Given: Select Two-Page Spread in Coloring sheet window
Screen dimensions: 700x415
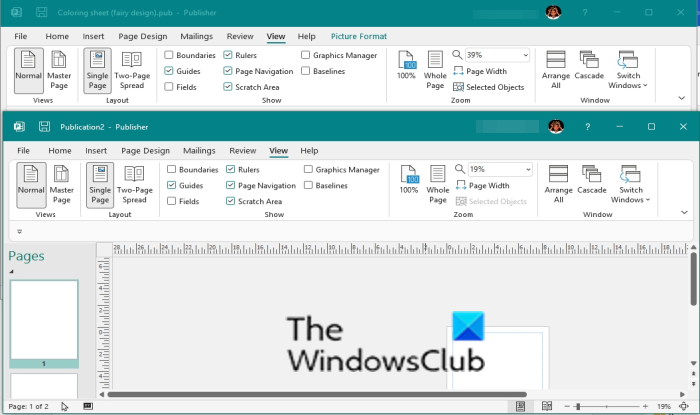Looking at the screenshot, I should (x=132, y=71).
